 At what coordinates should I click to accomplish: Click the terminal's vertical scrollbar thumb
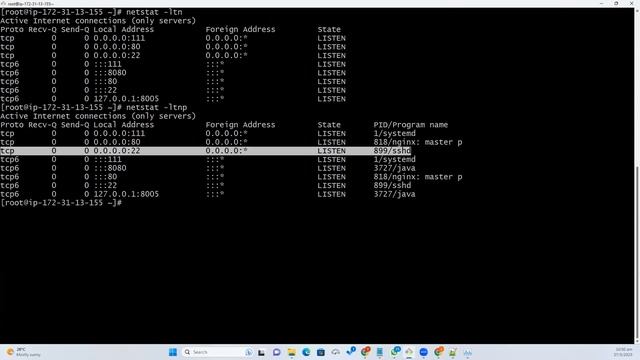pos(637,252)
